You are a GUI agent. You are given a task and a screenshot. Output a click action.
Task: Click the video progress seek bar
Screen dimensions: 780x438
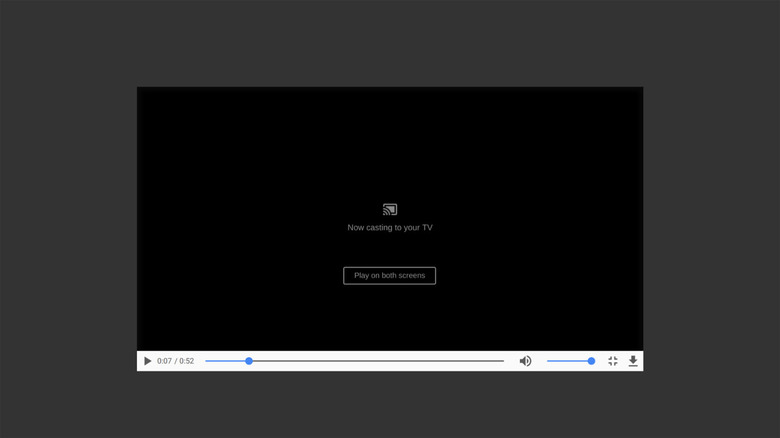pyautogui.click(x=354, y=361)
